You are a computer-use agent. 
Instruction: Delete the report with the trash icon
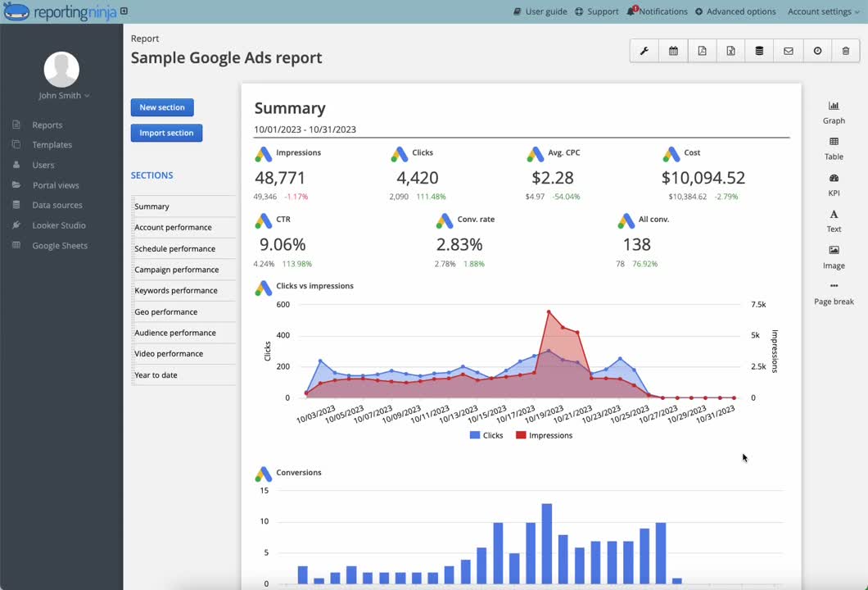846,51
